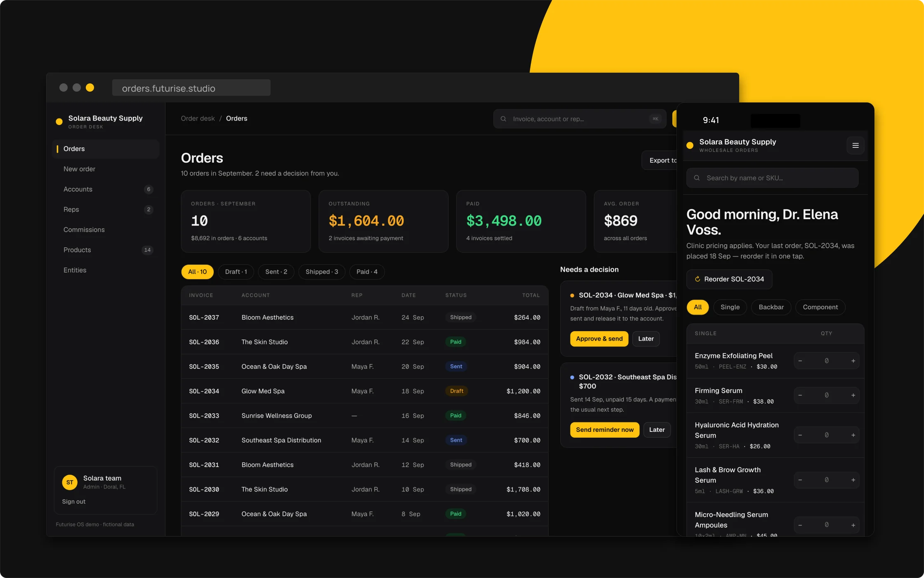This screenshot has width=924, height=578.
Task: Select the All product filter in mobile panel
Action: click(698, 307)
